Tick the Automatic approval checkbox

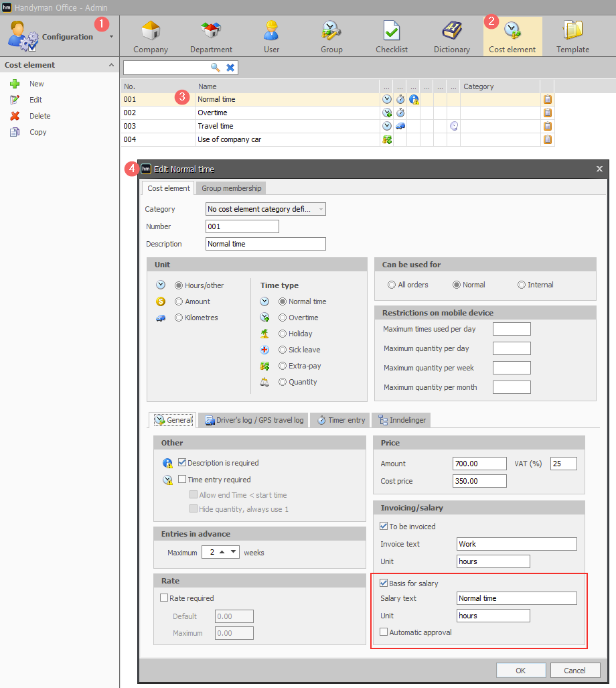[x=384, y=632]
